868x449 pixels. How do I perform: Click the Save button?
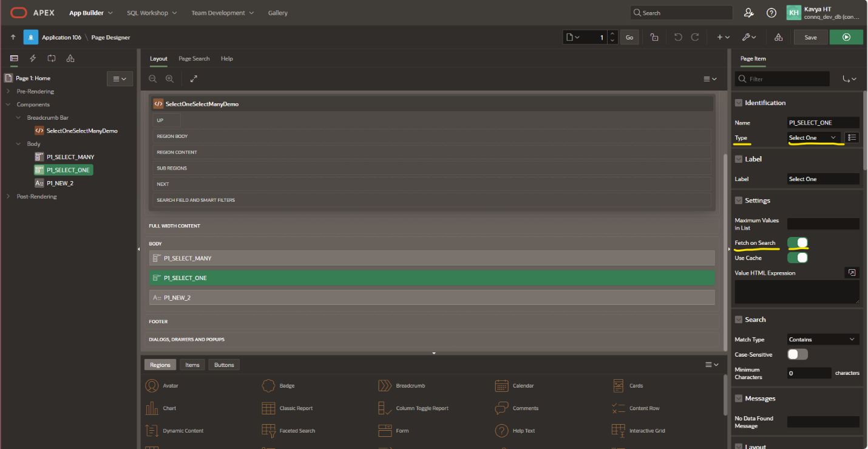810,37
